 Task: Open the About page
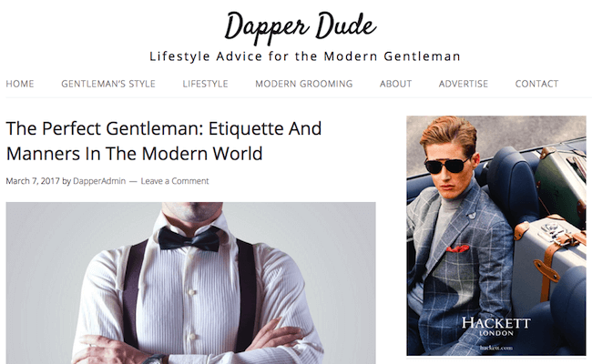coord(395,84)
